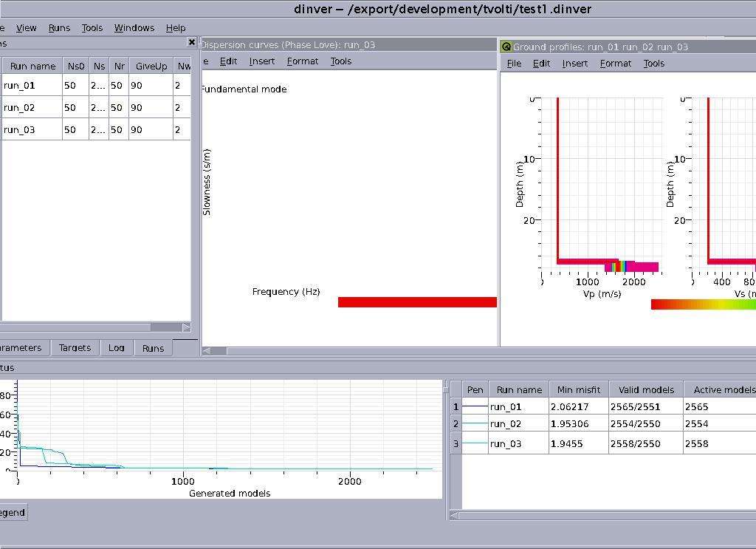Image resolution: width=756 pixels, height=549 pixels.
Task: Click the run_01 pen line swatch
Action: [475, 407]
